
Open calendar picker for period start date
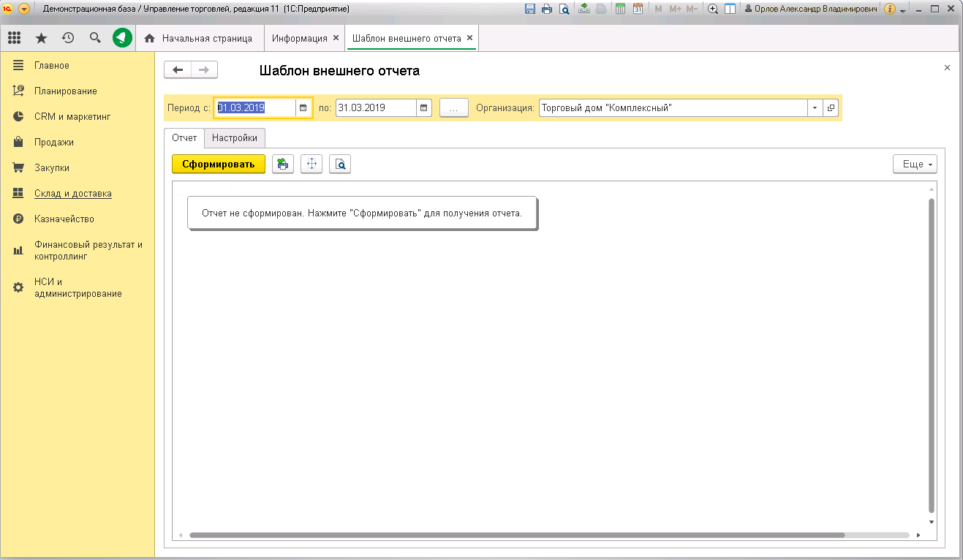303,108
